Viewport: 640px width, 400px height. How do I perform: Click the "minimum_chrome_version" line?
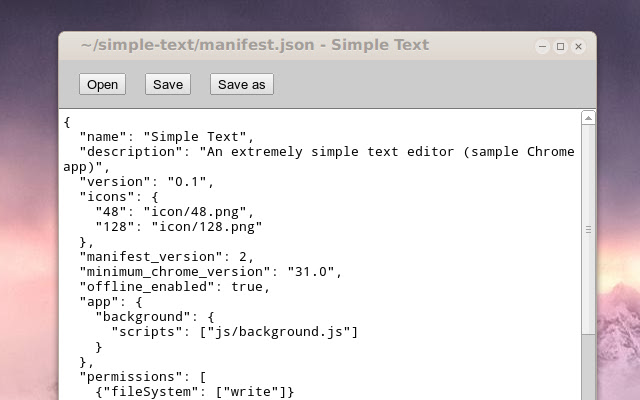[x=210, y=272]
